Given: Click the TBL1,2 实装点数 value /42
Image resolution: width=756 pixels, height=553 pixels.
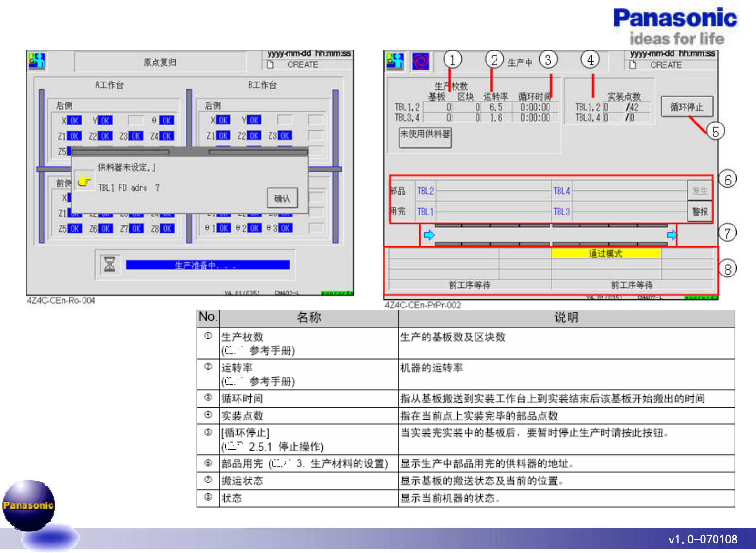Looking at the screenshot, I should (632, 107).
